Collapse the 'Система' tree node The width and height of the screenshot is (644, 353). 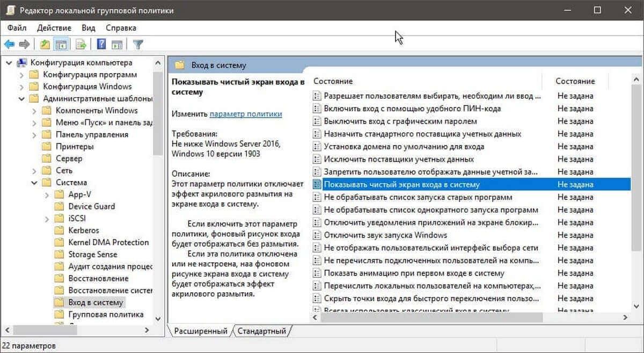[34, 183]
